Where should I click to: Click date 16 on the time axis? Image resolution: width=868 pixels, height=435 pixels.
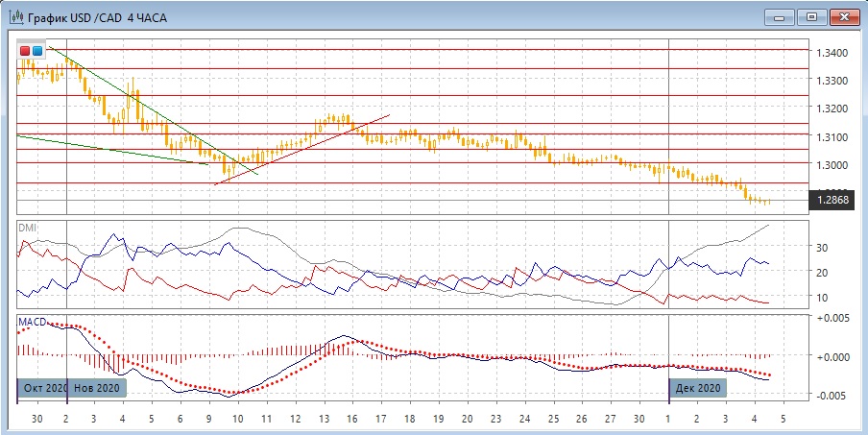click(x=352, y=420)
